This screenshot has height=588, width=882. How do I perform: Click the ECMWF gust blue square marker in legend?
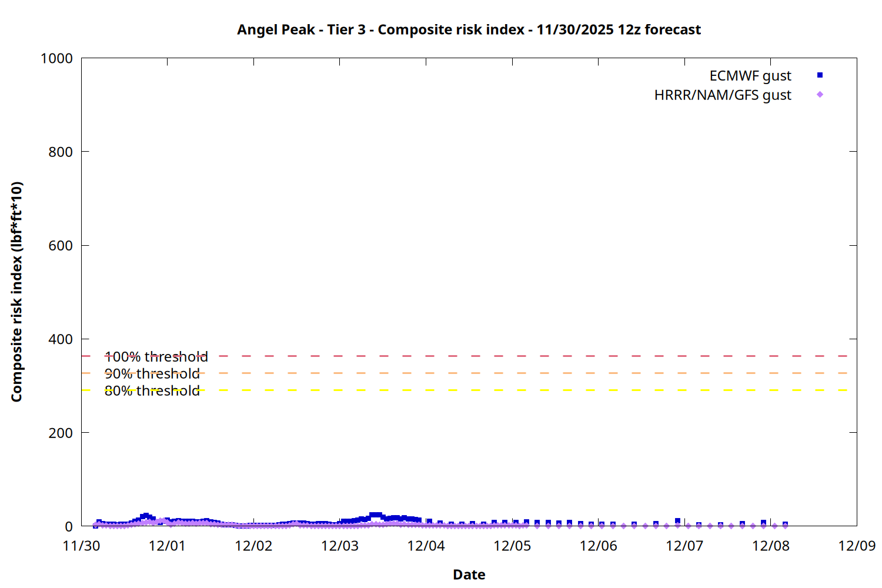(820, 75)
